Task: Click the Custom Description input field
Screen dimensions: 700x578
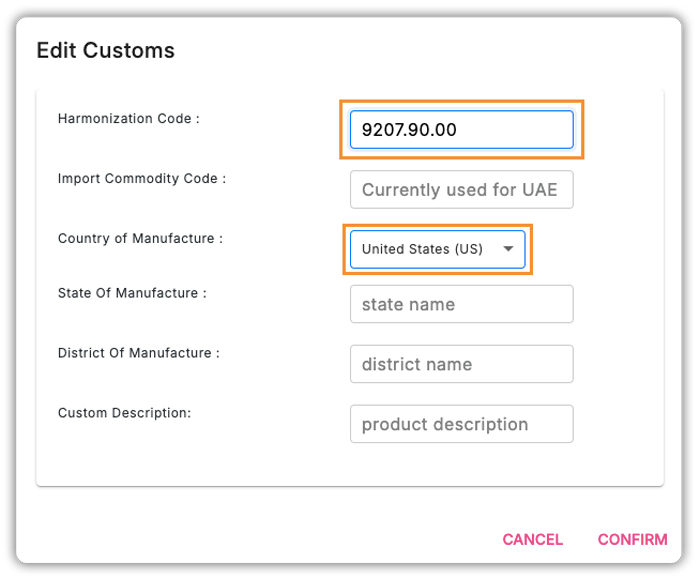Action: pos(462,424)
